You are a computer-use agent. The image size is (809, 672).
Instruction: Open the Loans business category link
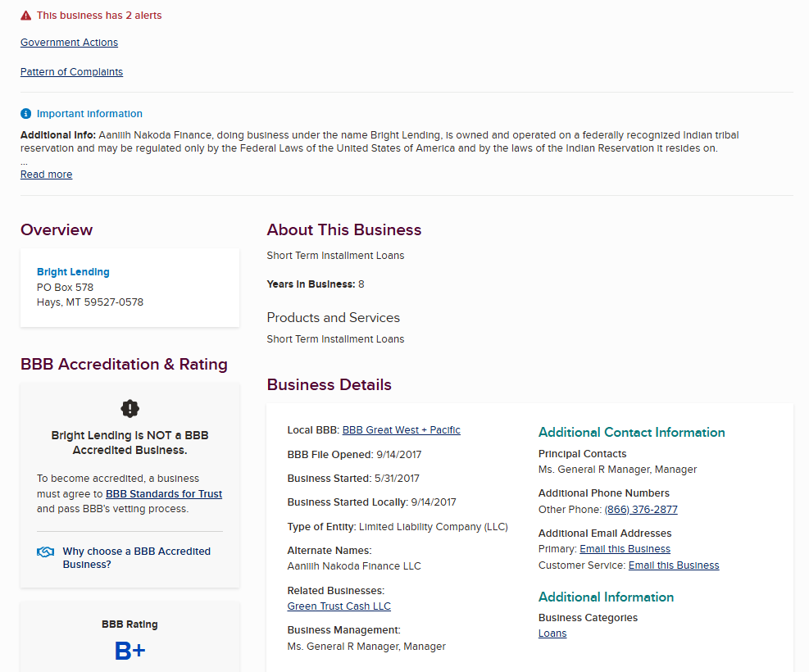[x=552, y=633]
